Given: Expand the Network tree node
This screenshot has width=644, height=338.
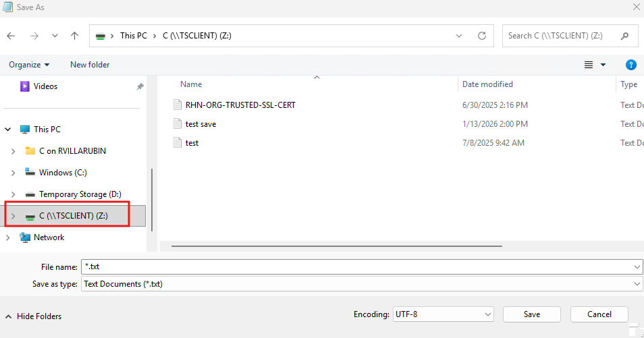Looking at the screenshot, I should click(8, 237).
